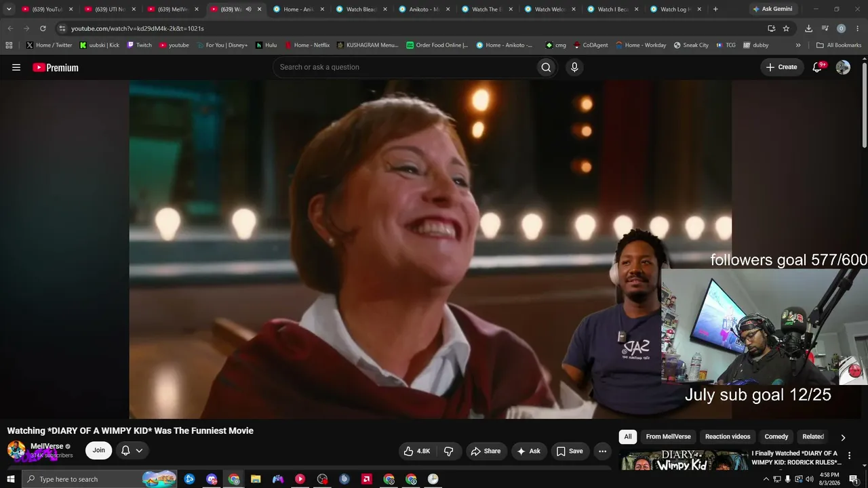Image resolution: width=868 pixels, height=488 pixels.
Task: Open the kiosk/media controls toolbar icon
Action: pyautogui.click(x=825, y=28)
